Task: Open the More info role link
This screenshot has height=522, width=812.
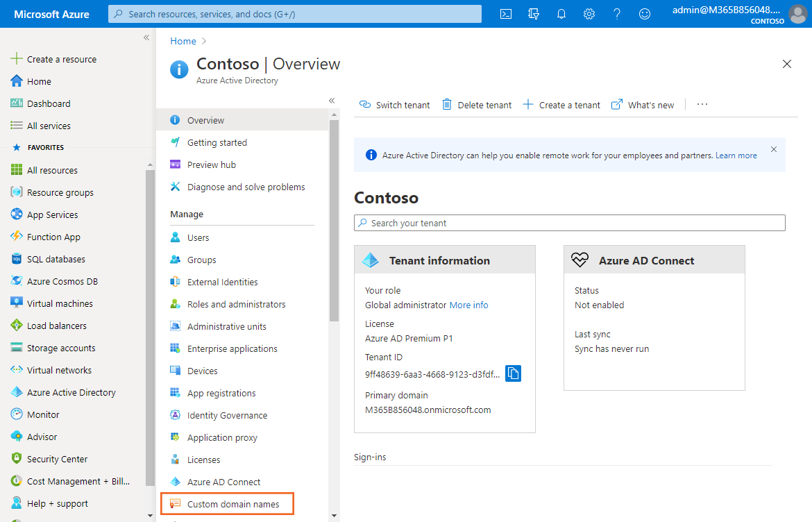Action: [468, 305]
